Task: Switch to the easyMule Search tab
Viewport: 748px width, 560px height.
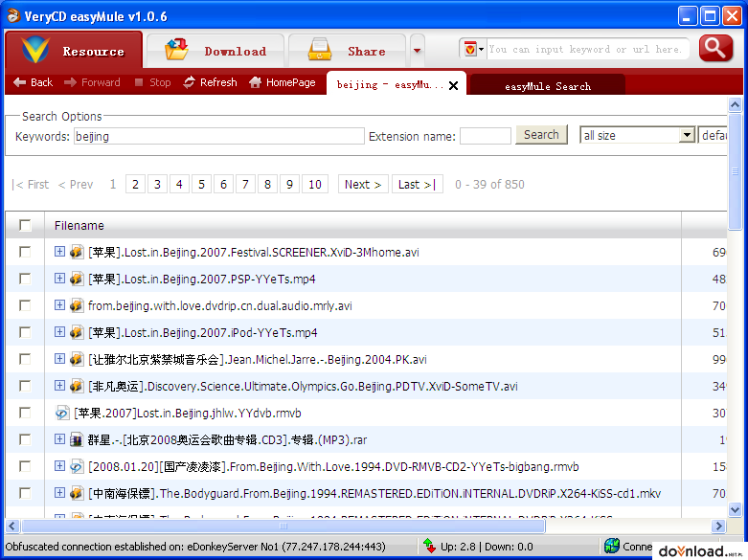Action: 548,86
